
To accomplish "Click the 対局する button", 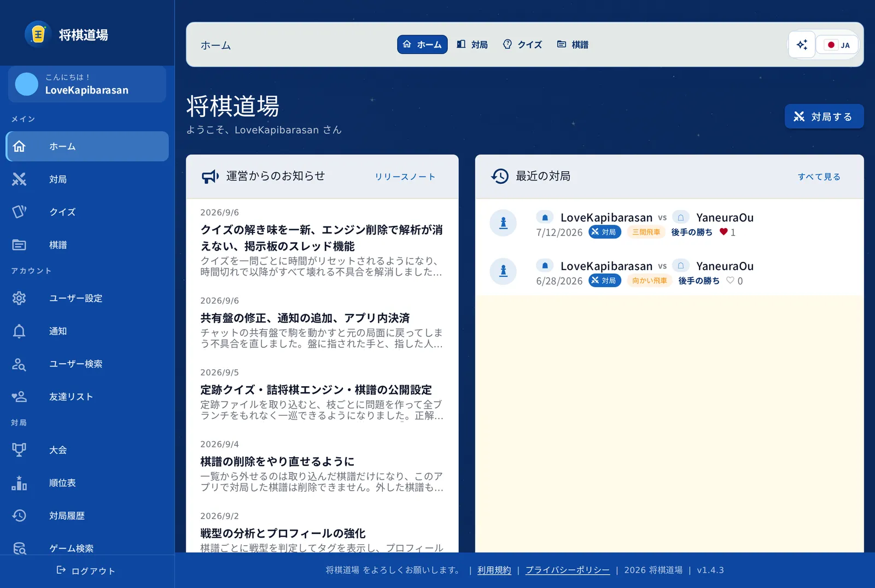I will pos(824,117).
